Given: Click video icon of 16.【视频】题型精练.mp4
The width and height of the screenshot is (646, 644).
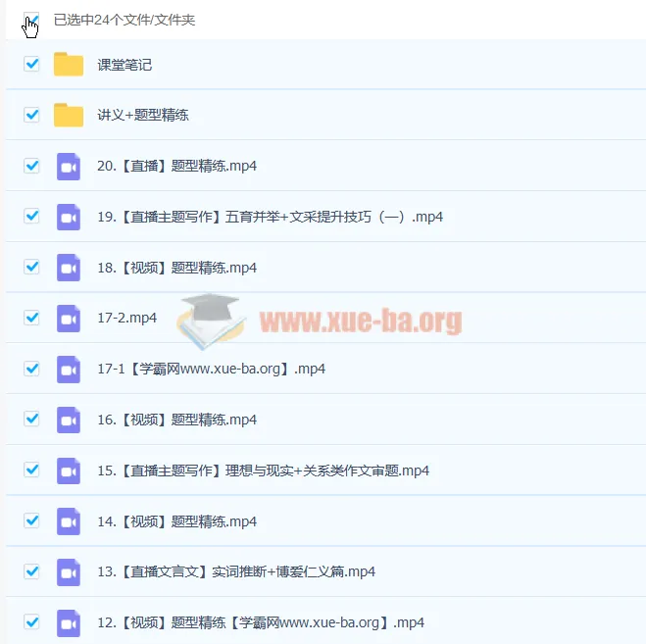Looking at the screenshot, I should click(x=69, y=420).
